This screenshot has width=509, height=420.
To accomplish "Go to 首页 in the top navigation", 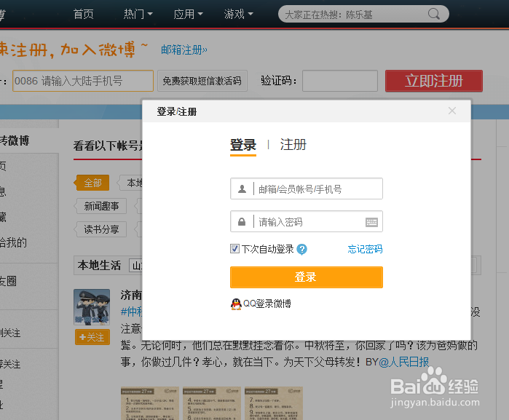I will pyautogui.click(x=84, y=14).
